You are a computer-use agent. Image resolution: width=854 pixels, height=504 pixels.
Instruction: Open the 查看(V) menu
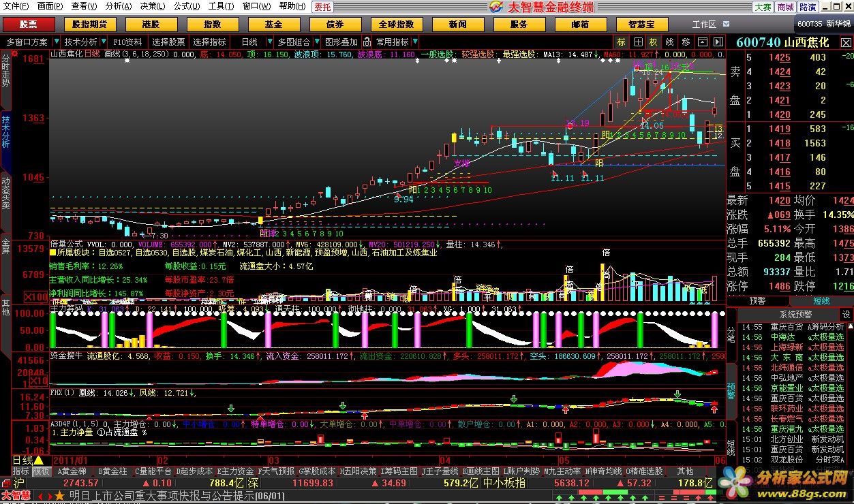pos(84,6)
